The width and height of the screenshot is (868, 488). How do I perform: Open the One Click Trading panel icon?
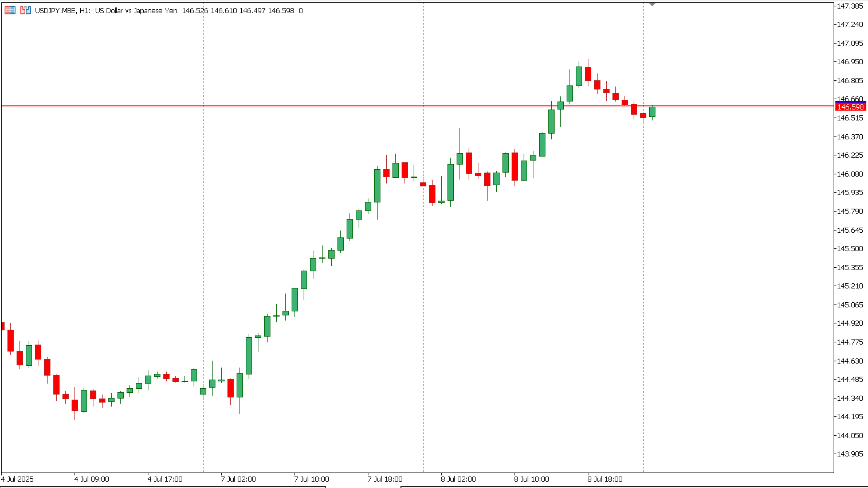click(x=10, y=10)
